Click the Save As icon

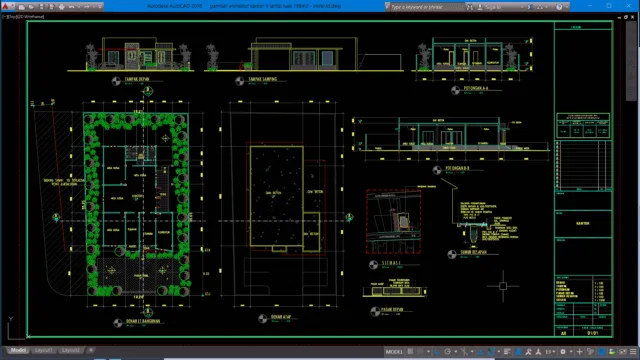click(x=51, y=7)
